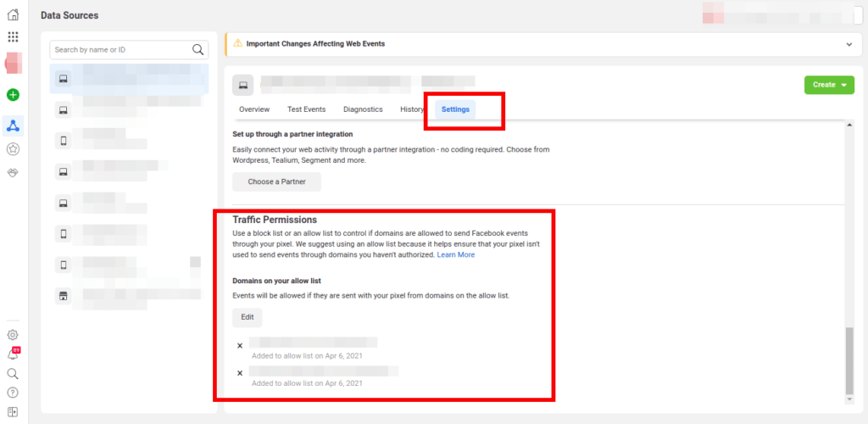Open the Learn More link
Viewport: 868px width, 424px height.
[x=455, y=255]
